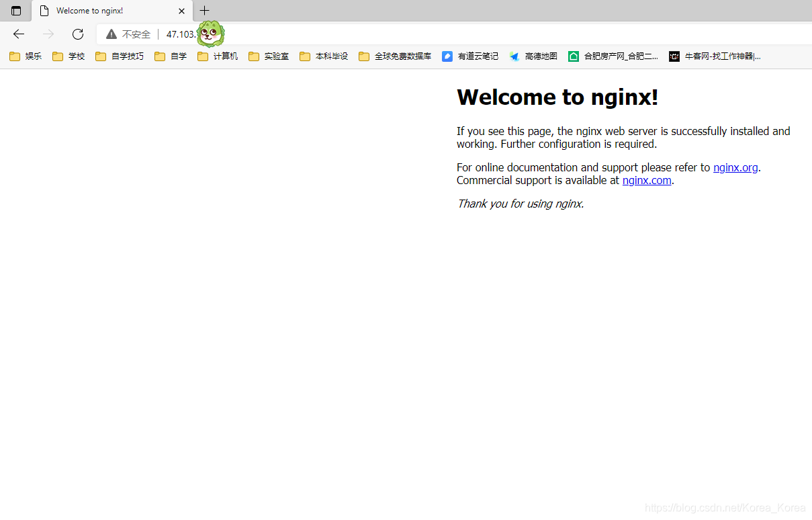Open the 牛客网 bookmark
812x520 pixels.
tap(715, 56)
